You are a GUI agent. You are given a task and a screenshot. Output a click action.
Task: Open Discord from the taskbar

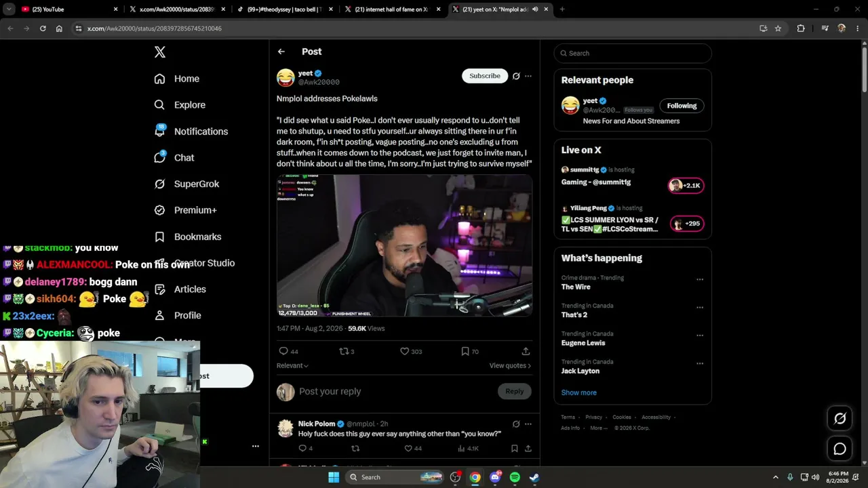pyautogui.click(x=495, y=477)
